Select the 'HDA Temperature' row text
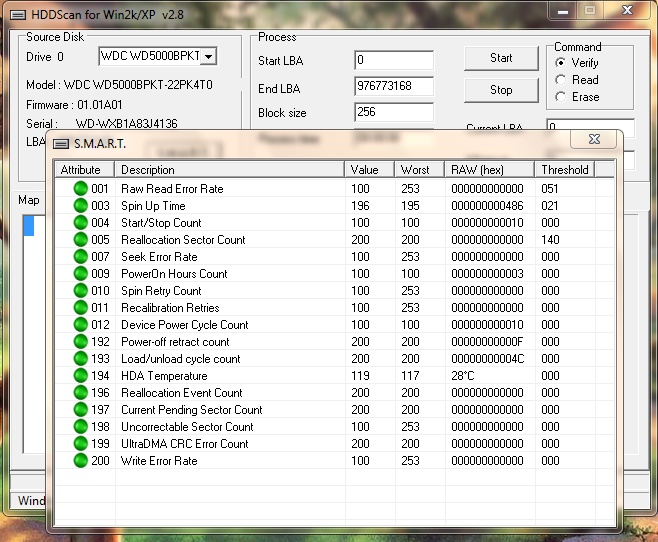The image size is (658, 542). coord(164,376)
